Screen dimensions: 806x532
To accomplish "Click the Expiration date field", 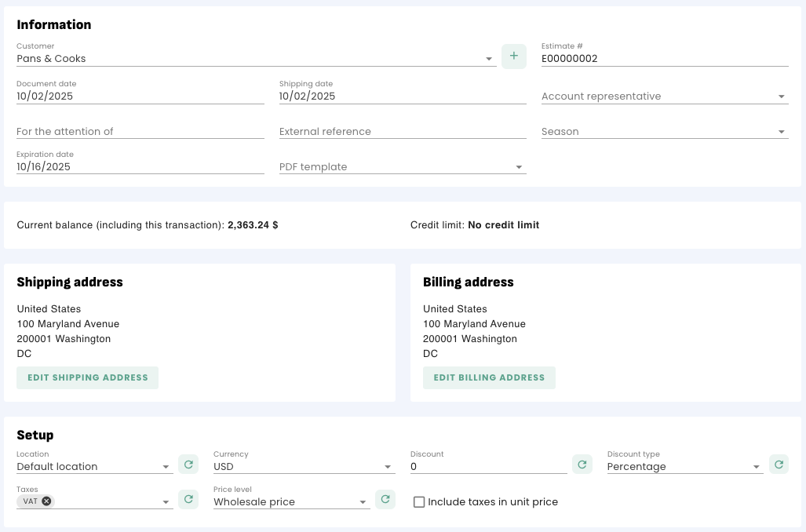I will point(140,167).
